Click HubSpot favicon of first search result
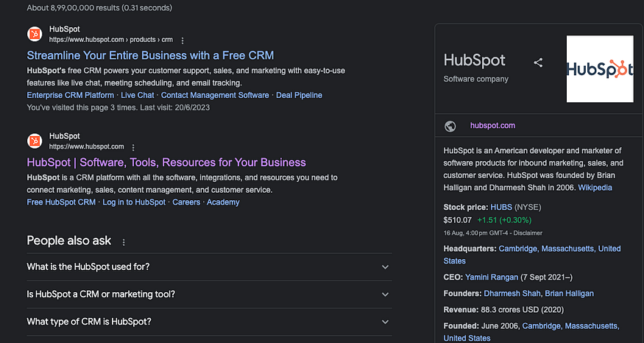 point(35,34)
